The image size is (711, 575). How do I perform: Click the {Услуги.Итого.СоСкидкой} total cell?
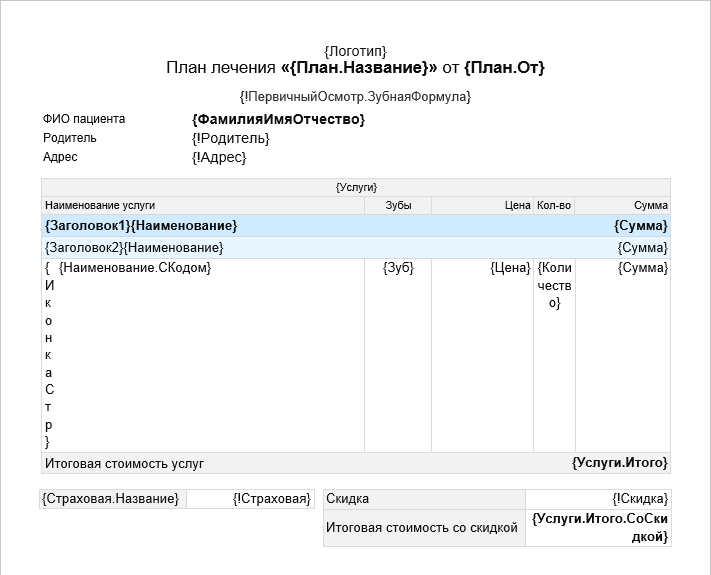pyautogui.click(x=599, y=528)
